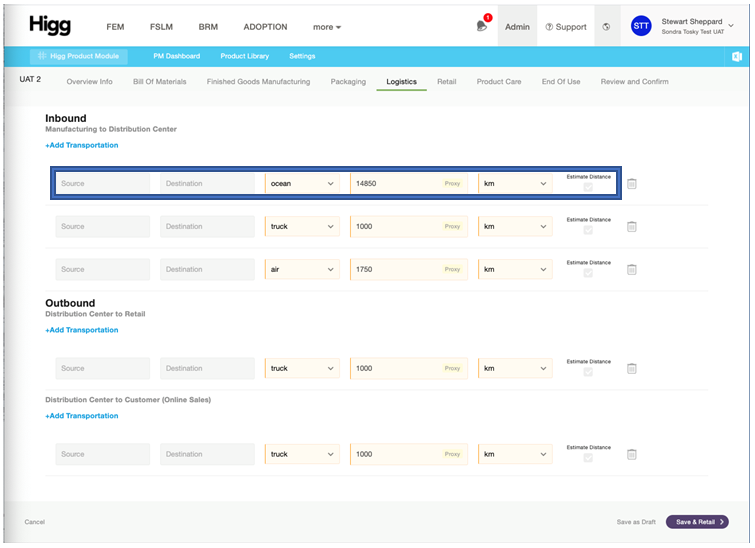
Task: Click Destination field in air row
Action: [208, 269]
